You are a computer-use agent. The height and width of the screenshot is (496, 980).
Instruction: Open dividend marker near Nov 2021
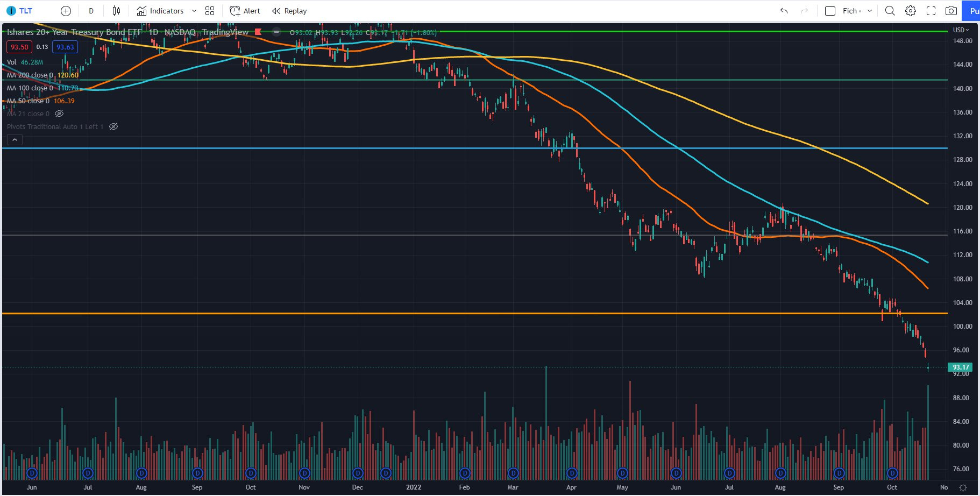(304, 473)
